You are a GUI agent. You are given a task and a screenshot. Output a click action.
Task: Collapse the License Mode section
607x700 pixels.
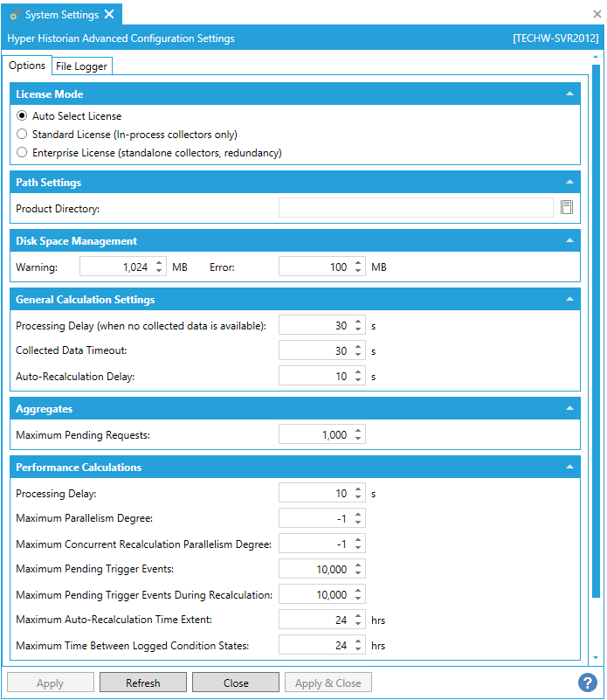click(569, 94)
